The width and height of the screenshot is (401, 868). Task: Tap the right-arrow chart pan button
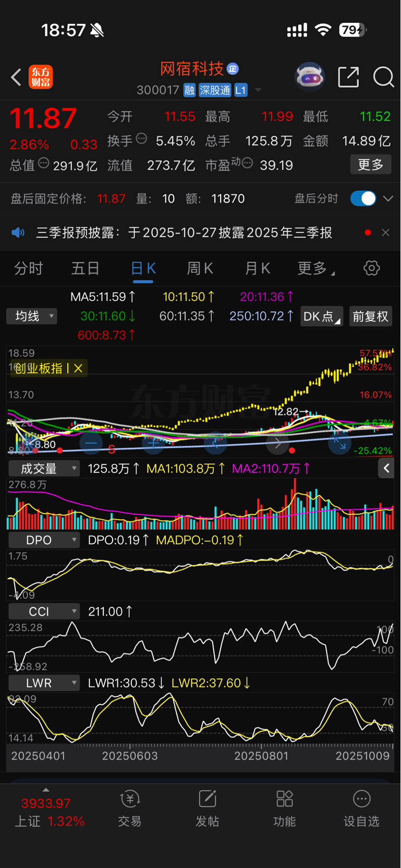click(x=277, y=443)
